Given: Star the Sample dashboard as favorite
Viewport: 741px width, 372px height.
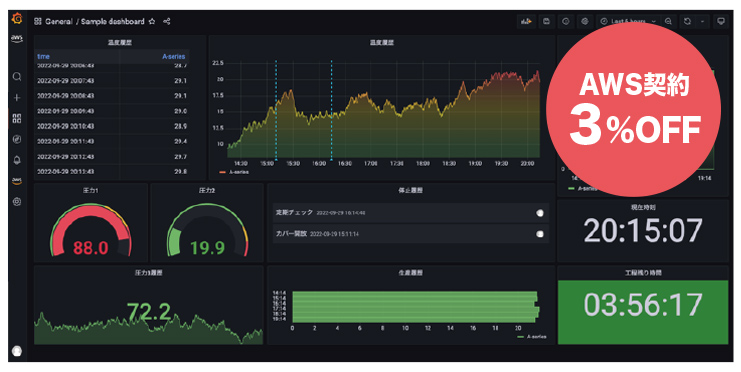Looking at the screenshot, I should [x=152, y=21].
